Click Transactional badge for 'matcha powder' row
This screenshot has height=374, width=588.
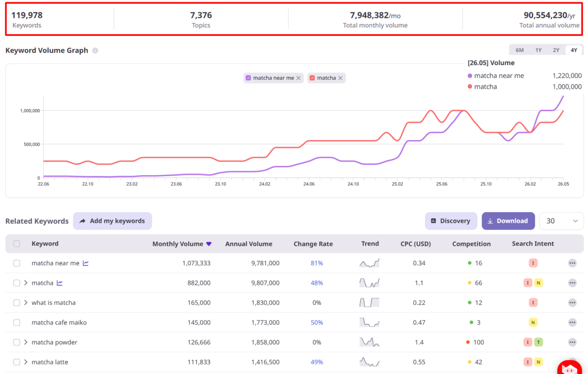(538, 342)
